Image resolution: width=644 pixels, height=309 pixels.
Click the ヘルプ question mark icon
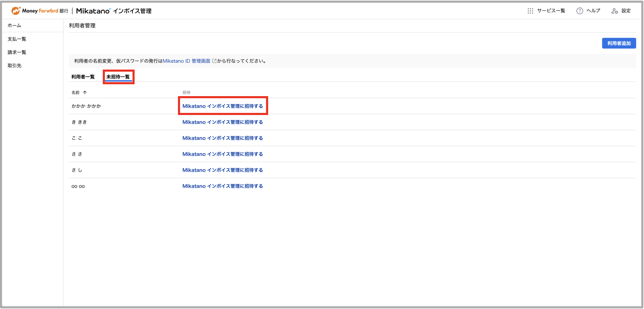tap(580, 11)
